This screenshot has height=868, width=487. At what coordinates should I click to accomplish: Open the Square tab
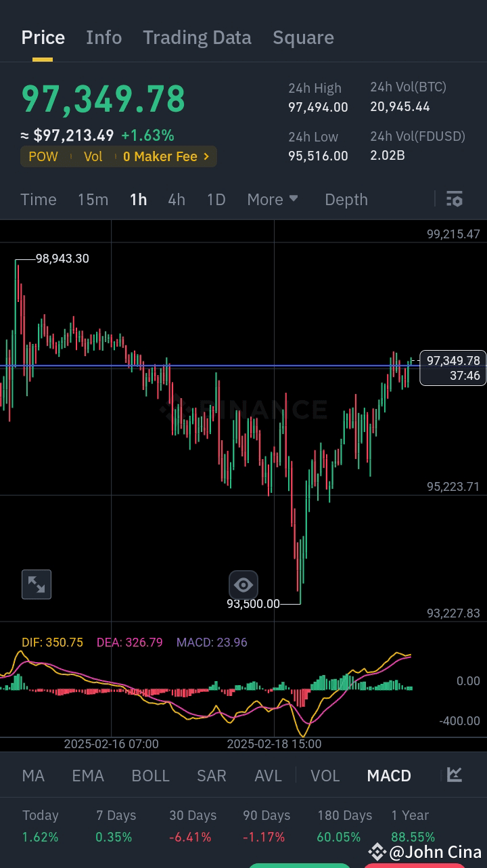[x=303, y=38]
